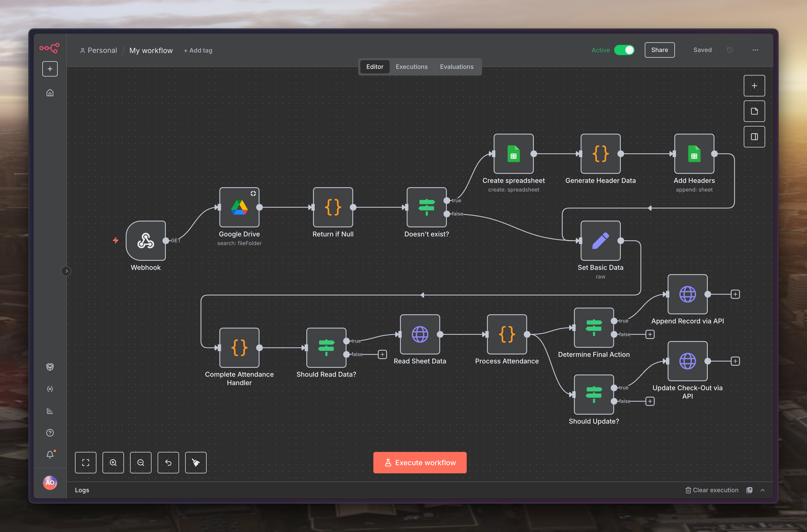The image size is (807, 532).
Task: Click plus on Should Read Data false output
Action: pos(382,354)
